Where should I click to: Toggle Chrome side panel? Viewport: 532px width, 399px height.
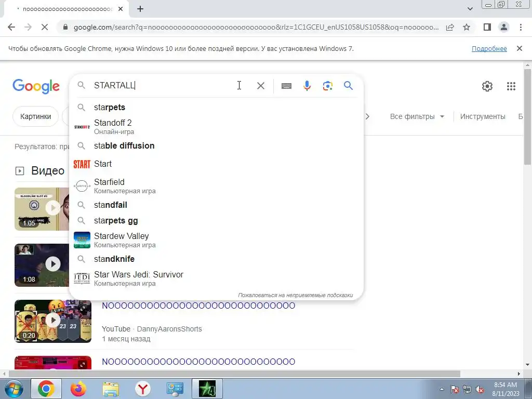click(487, 27)
